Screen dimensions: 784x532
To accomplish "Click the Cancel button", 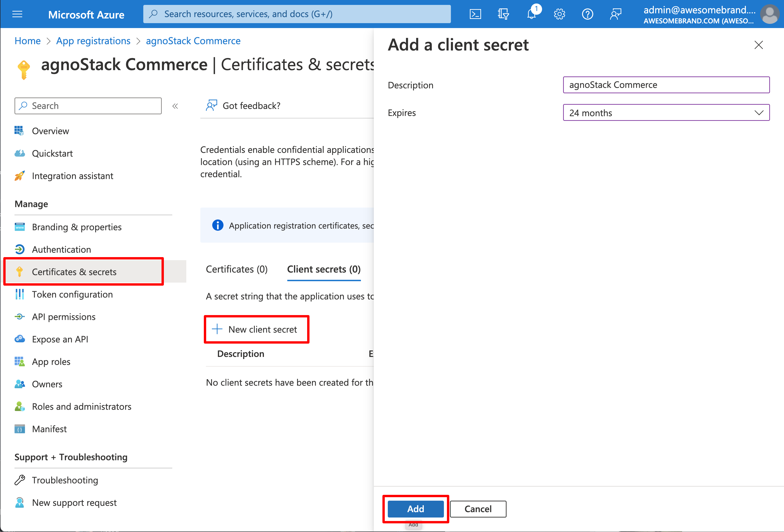I will 478,509.
